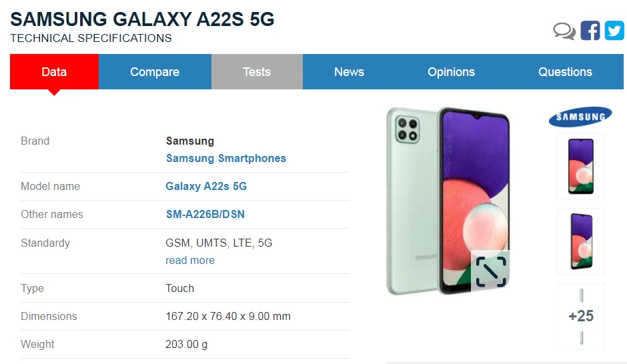The height and width of the screenshot is (364, 627).
Task: Go to the News tab
Action: pyautogui.click(x=349, y=72)
